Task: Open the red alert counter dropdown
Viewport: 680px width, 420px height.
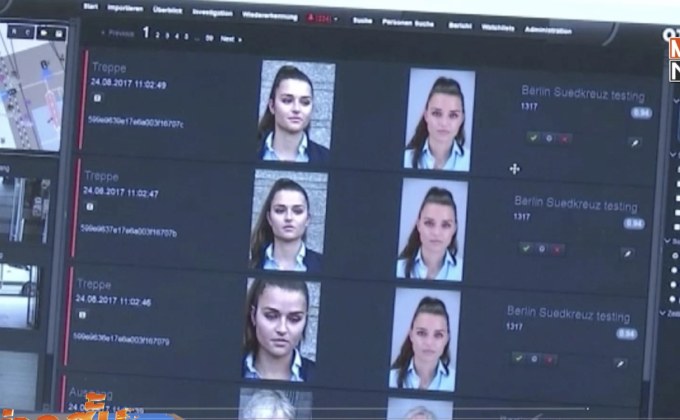Action: (x=321, y=18)
